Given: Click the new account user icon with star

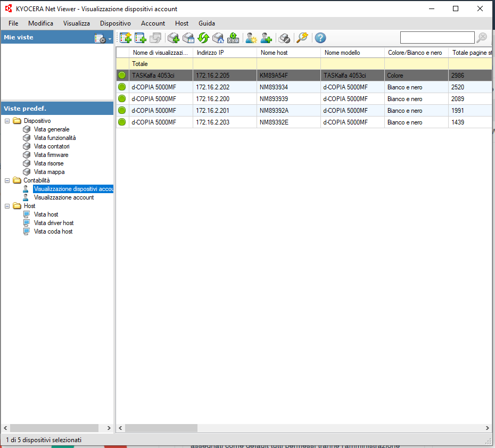Looking at the screenshot, I should [x=251, y=38].
